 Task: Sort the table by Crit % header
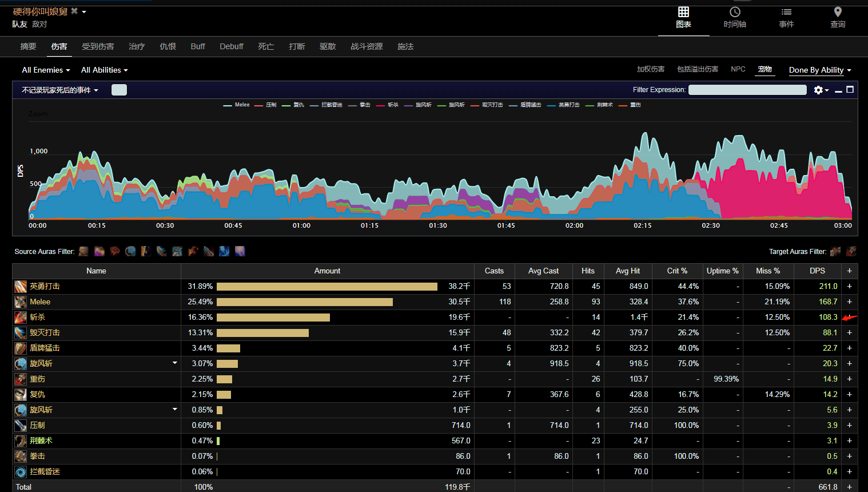tap(677, 271)
